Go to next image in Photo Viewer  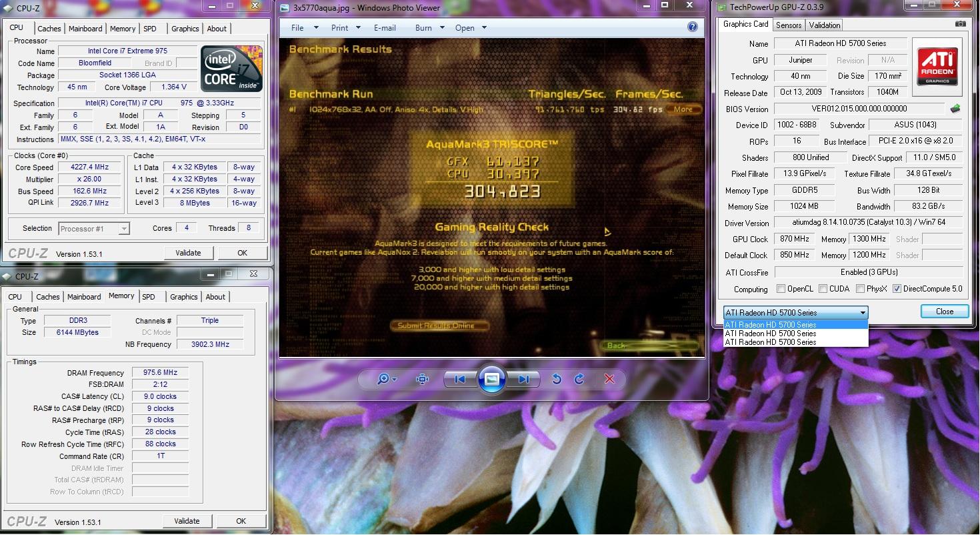pos(523,379)
